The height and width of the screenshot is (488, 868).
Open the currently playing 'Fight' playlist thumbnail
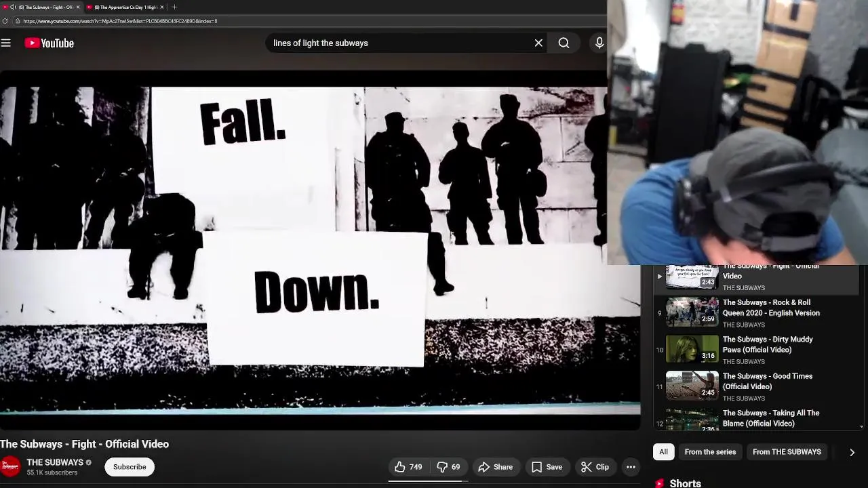(x=692, y=277)
